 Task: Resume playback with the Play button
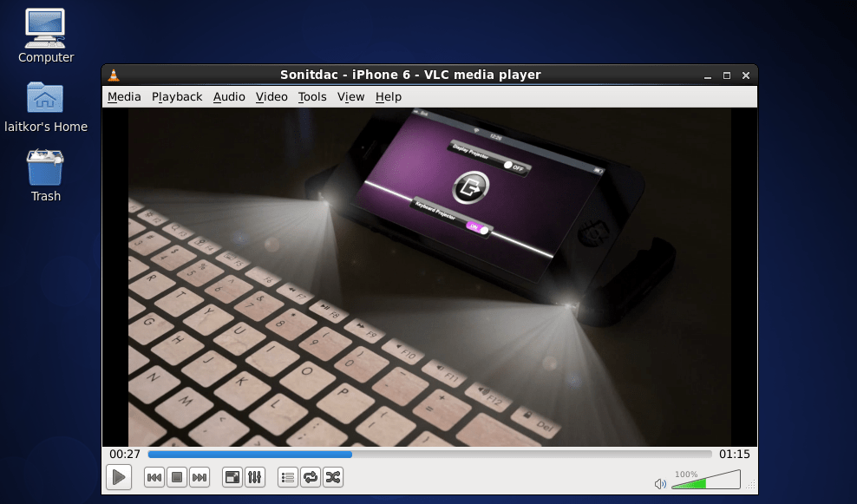(119, 477)
